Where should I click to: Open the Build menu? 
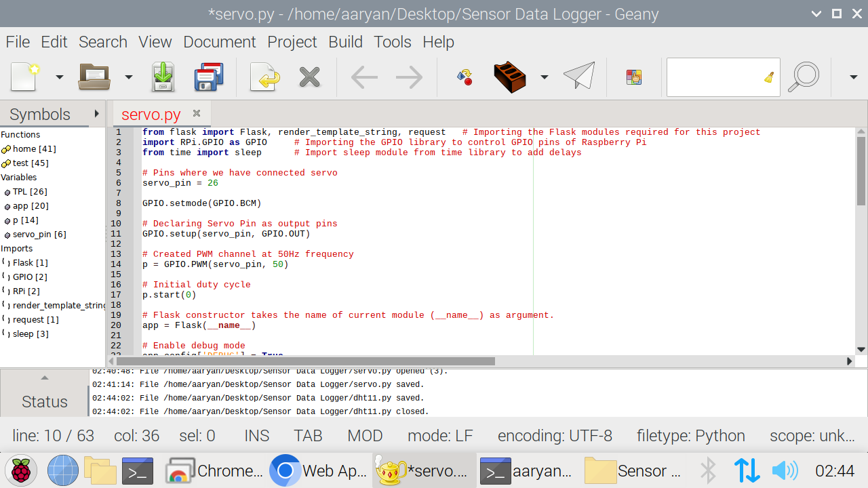point(346,42)
